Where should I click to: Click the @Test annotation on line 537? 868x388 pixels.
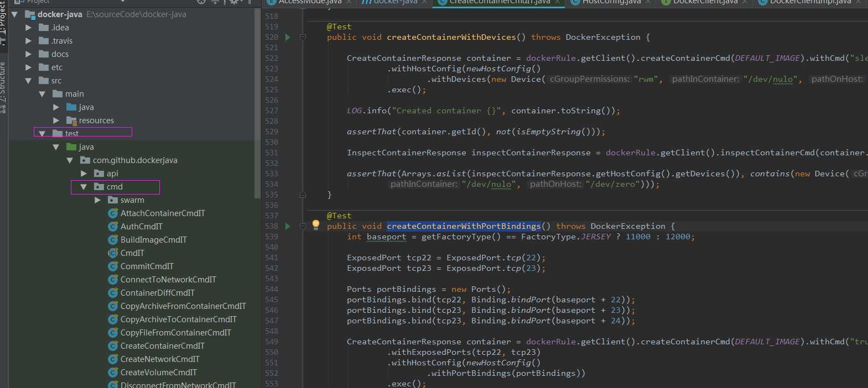[339, 216]
